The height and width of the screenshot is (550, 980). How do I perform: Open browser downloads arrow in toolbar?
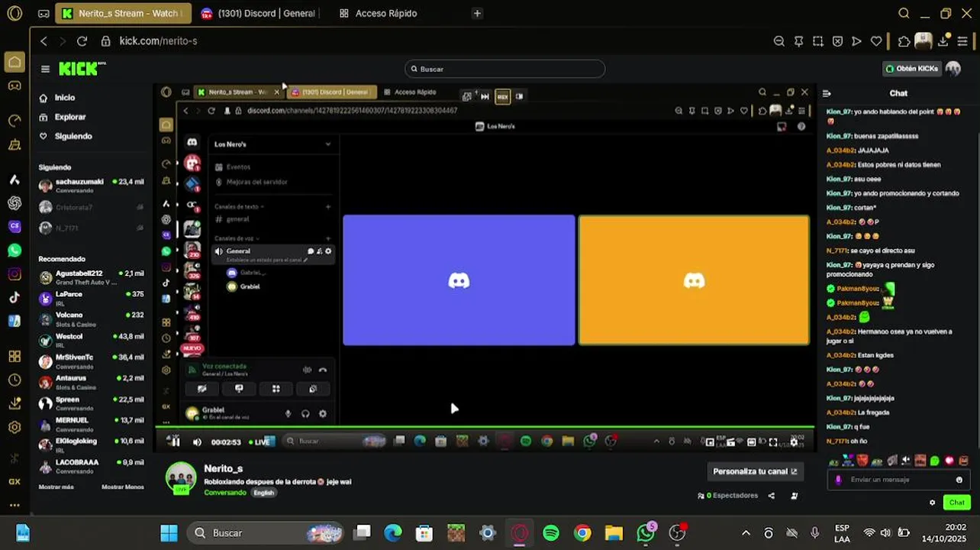click(x=944, y=41)
